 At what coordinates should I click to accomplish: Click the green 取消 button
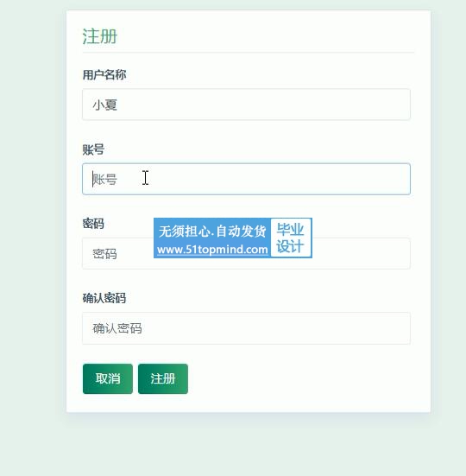[108, 378]
